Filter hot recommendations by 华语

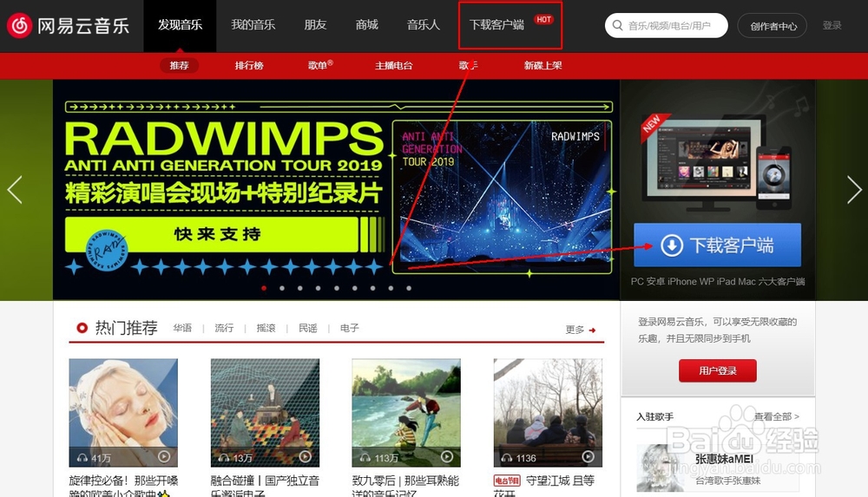(x=182, y=328)
